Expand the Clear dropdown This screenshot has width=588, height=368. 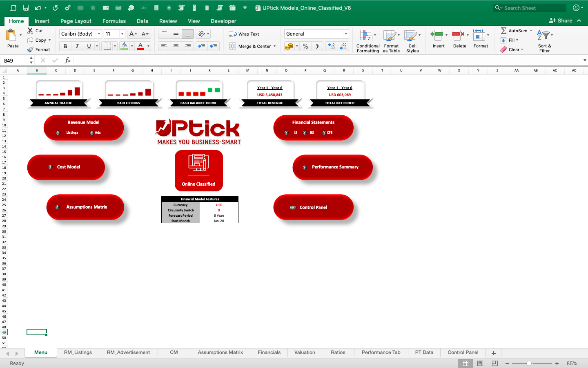[x=522, y=49]
